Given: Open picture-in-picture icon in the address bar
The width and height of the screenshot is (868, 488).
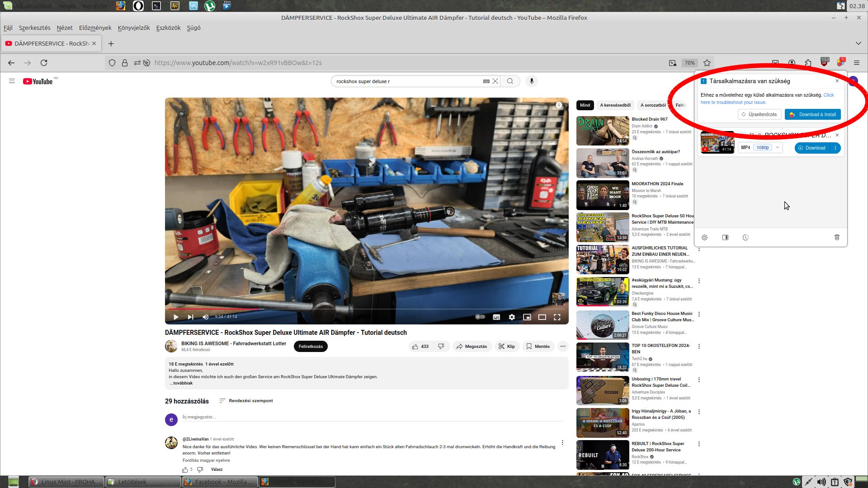Looking at the screenshot, I should (672, 63).
